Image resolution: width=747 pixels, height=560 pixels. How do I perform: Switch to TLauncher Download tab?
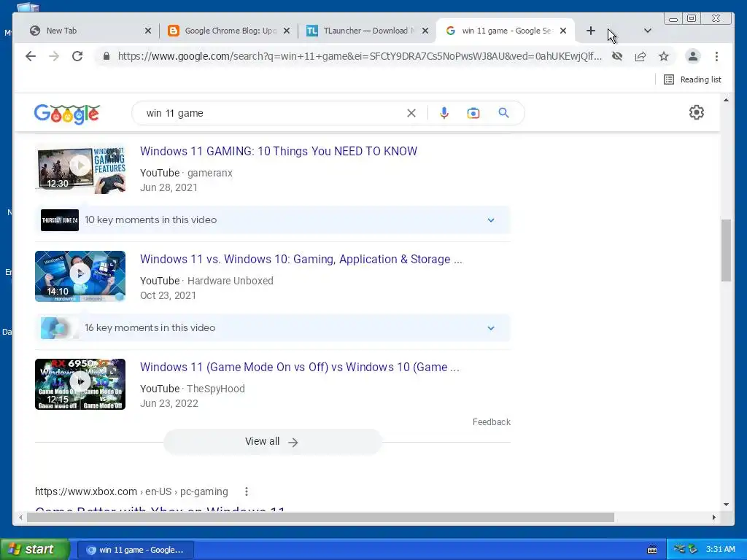pos(368,31)
